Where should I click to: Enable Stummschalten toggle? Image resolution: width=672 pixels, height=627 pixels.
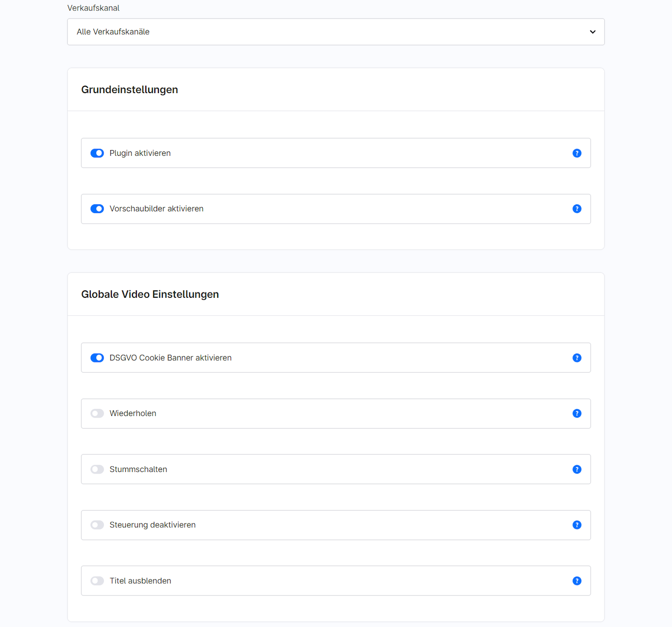click(x=97, y=470)
